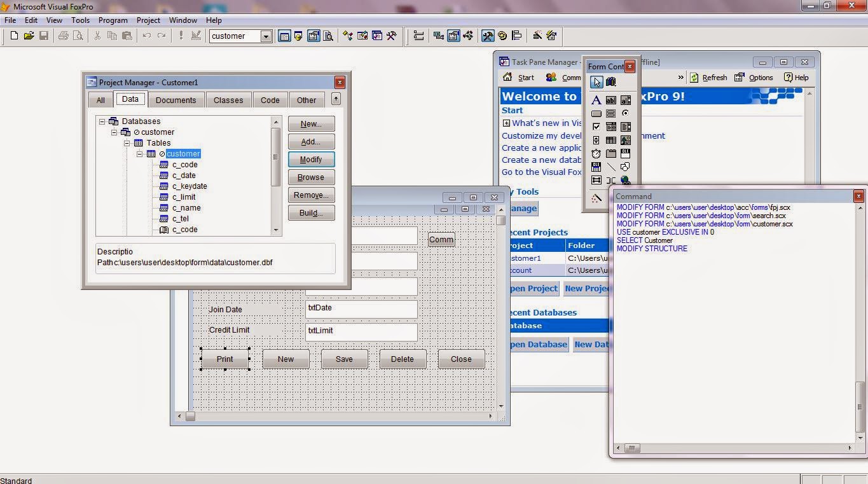Open the Program menu

tap(113, 20)
